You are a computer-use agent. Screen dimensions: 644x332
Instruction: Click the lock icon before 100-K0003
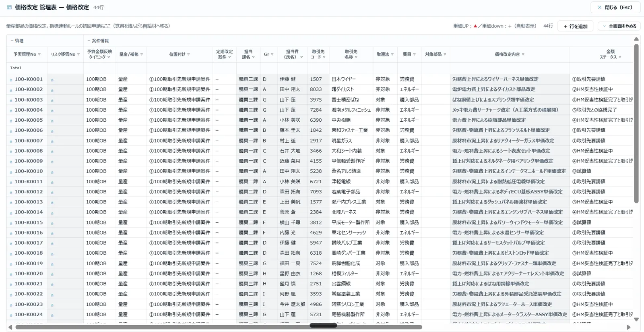[x=11, y=100]
